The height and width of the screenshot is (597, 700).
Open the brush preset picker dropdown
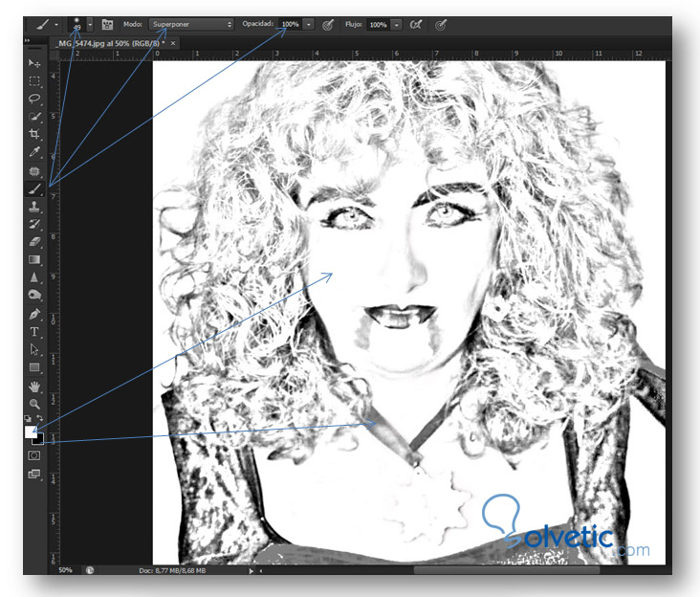pos(90,25)
